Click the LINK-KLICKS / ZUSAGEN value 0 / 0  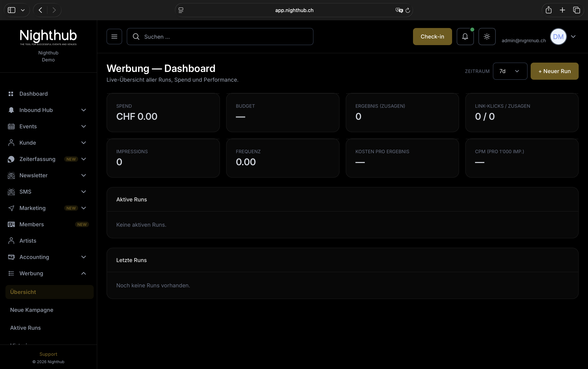(485, 116)
